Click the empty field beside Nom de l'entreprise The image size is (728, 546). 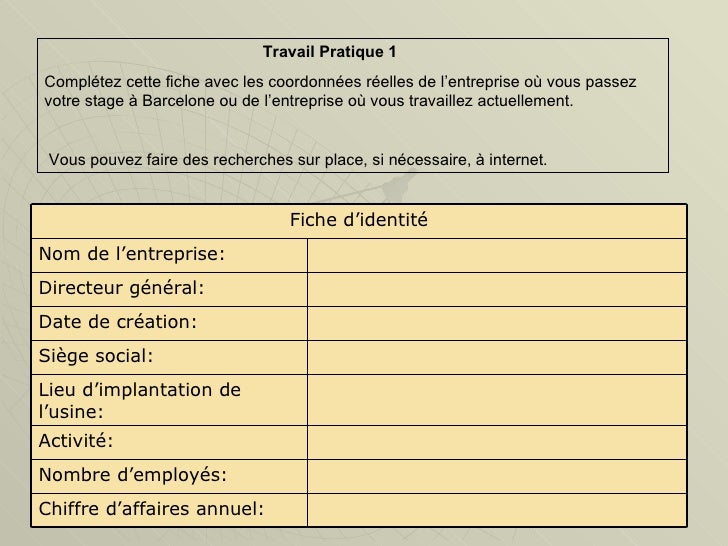[x=497, y=255]
